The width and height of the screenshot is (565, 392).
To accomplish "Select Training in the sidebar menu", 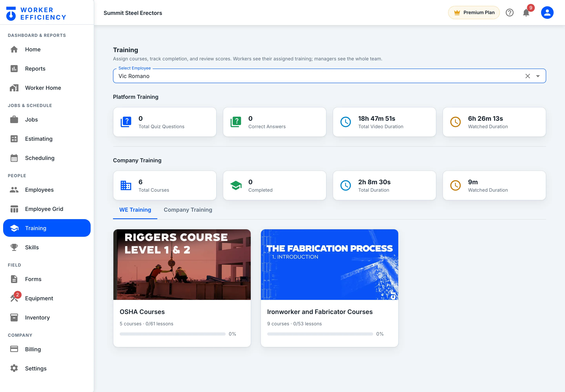I will [x=47, y=228].
